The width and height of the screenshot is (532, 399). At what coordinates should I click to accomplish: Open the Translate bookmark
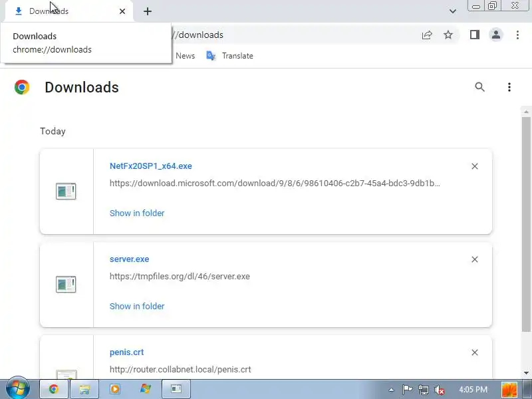[229, 56]
